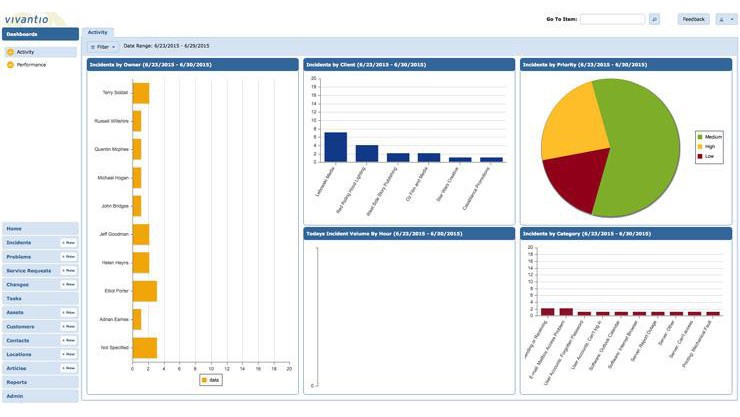Click in the Go To Item field
This screenshot has height=417, width=740.
coord(612,19)
